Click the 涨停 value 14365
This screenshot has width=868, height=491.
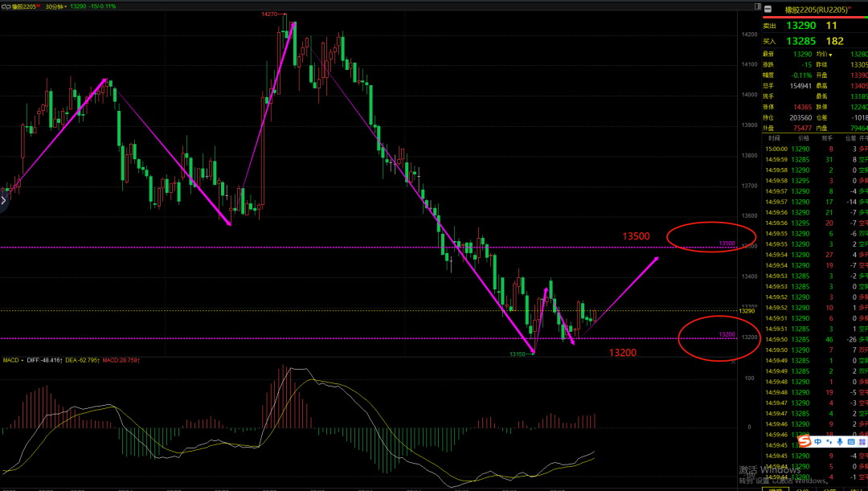click(x=802, y=107)
